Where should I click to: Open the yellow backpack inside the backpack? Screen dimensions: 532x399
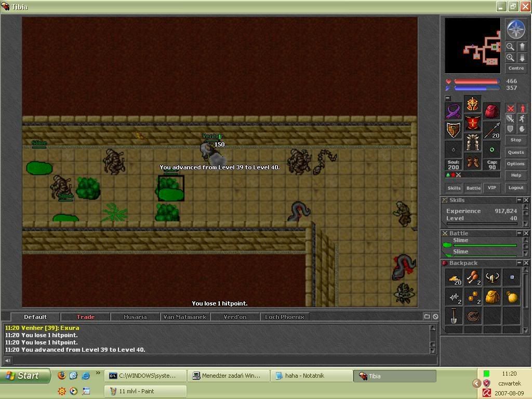(x=493, y=297)
